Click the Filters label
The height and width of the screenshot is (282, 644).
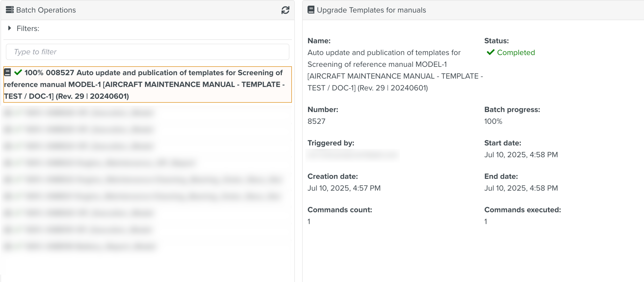[x=28, y=28]
